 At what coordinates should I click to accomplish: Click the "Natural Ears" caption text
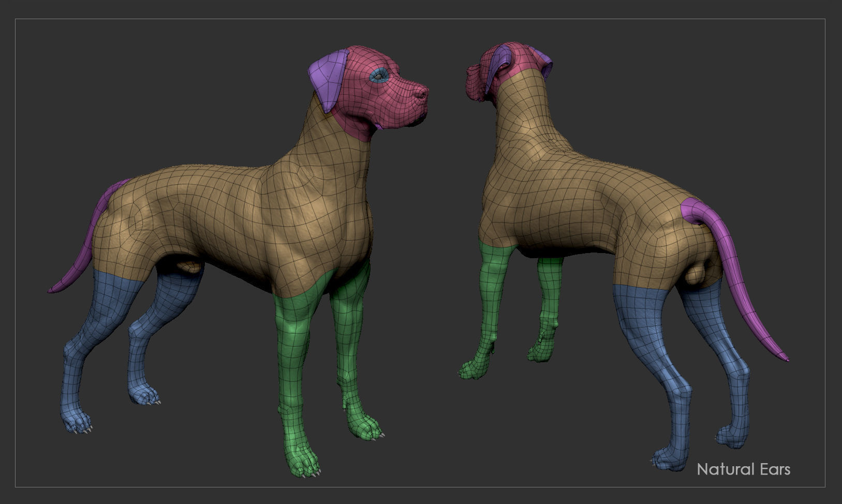pos(744,469)
